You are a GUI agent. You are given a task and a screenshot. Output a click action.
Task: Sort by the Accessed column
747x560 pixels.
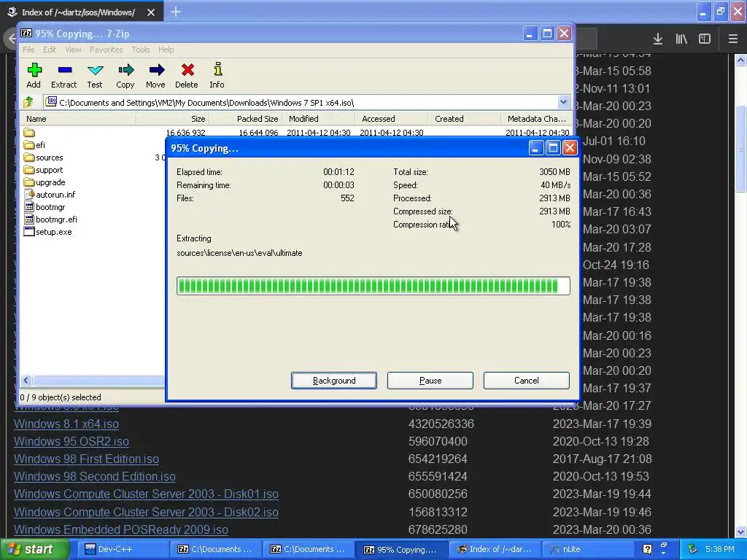pyautogui.click(x=392, y=119)
